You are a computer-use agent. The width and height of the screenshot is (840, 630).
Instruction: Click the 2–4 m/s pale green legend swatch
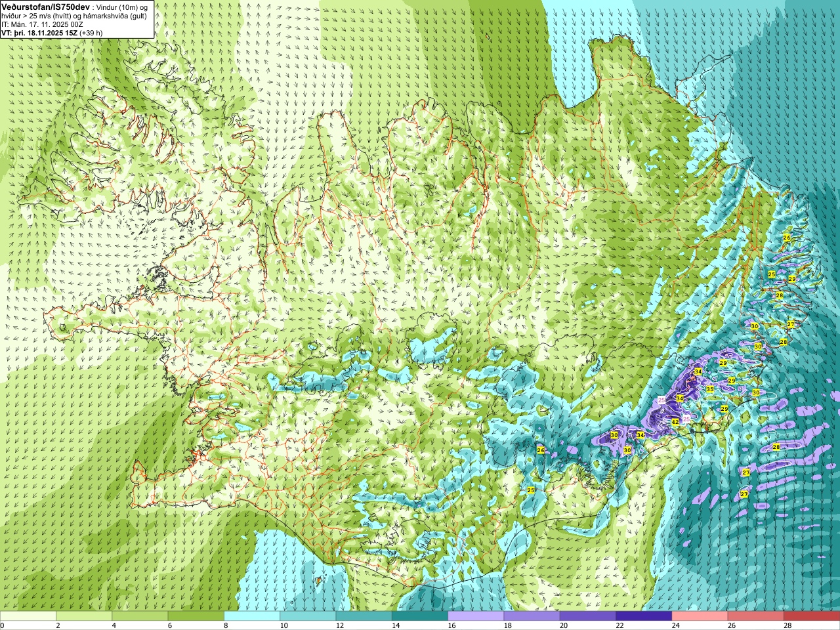84,616
